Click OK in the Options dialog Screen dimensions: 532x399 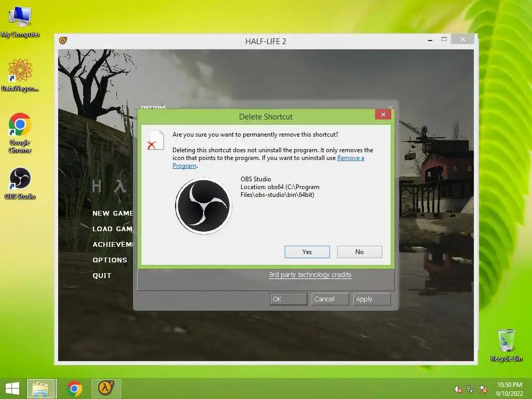(288, 299)
